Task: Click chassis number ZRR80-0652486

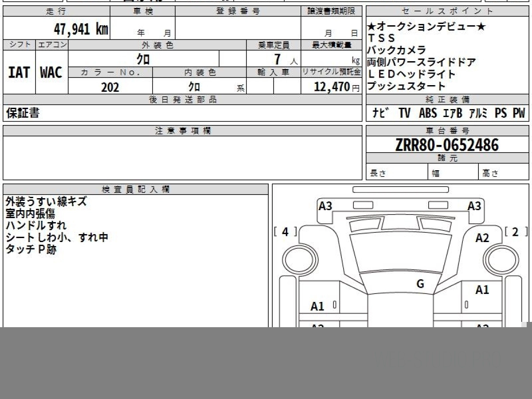Action: pyautogui.click(x=447, y=145)
